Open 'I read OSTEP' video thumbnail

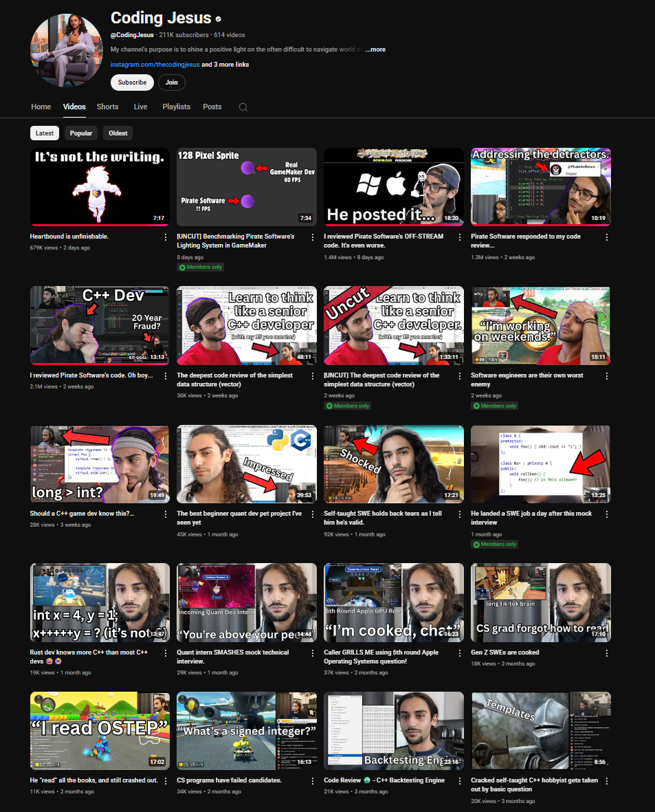100,731
